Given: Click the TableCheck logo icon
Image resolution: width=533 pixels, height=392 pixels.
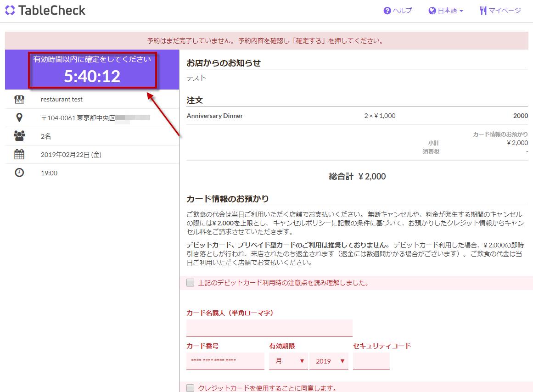Looking at the screenshot, I should tap(10, 10).
